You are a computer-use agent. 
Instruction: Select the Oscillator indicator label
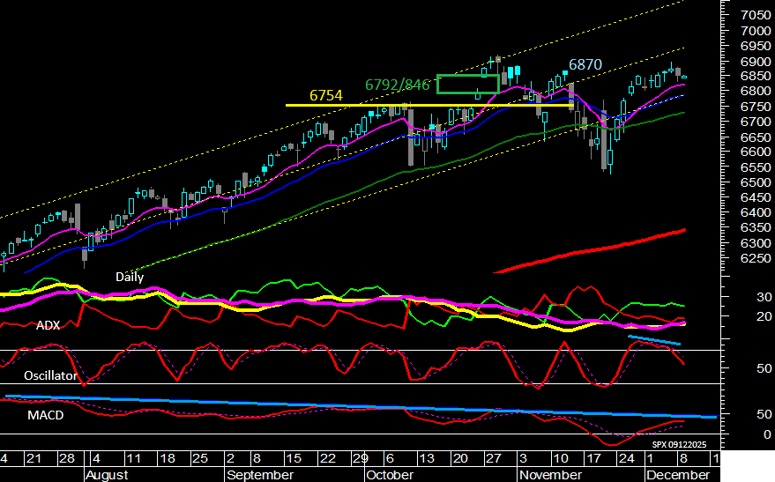[51, 375]
